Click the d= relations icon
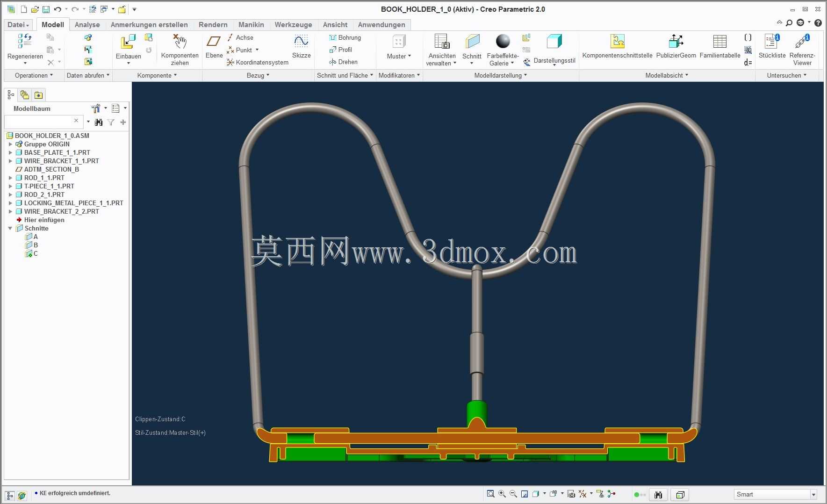The width and height of the screenshot is (827, 504). click(748, 62)
